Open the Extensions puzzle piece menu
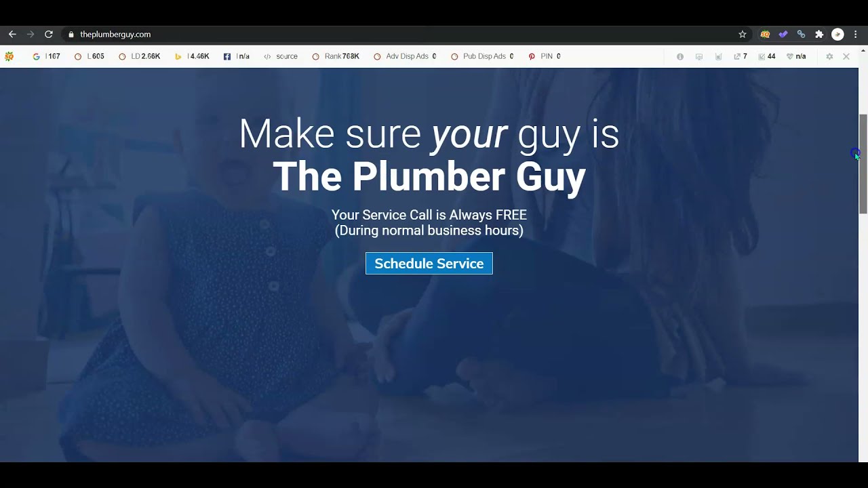 coord(819,34)
